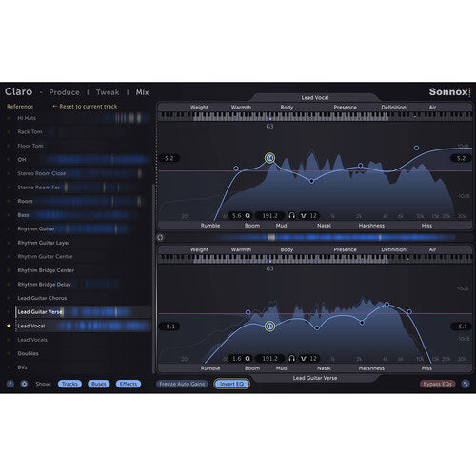Toggle Invert EQ
This screenshot has width=476, height=476.
click(x=231, y=384)
